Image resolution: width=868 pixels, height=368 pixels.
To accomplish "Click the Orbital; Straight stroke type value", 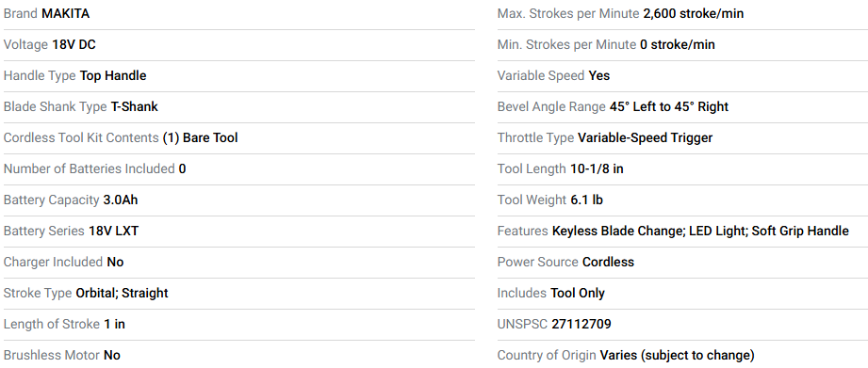I will [x=122, y=293].
